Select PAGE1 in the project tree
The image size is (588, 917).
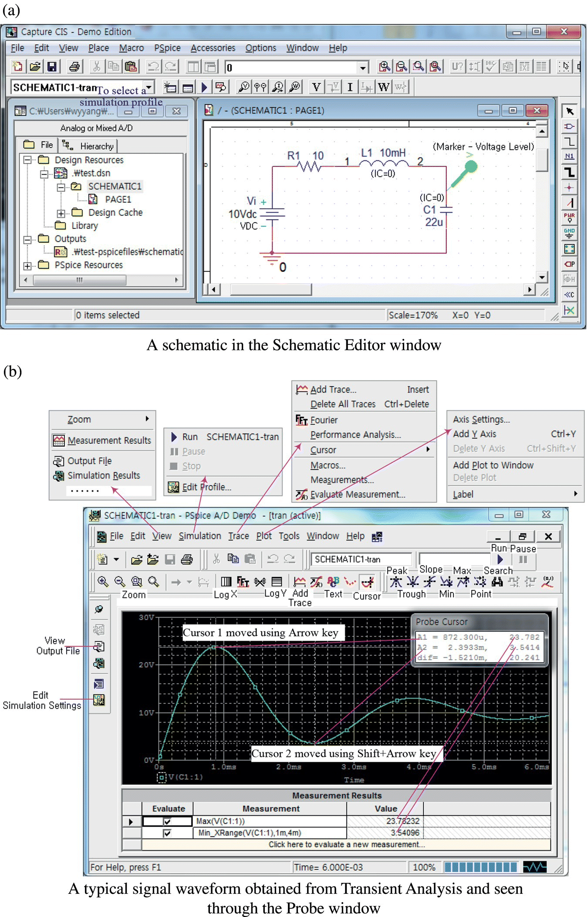click(118, 199)
